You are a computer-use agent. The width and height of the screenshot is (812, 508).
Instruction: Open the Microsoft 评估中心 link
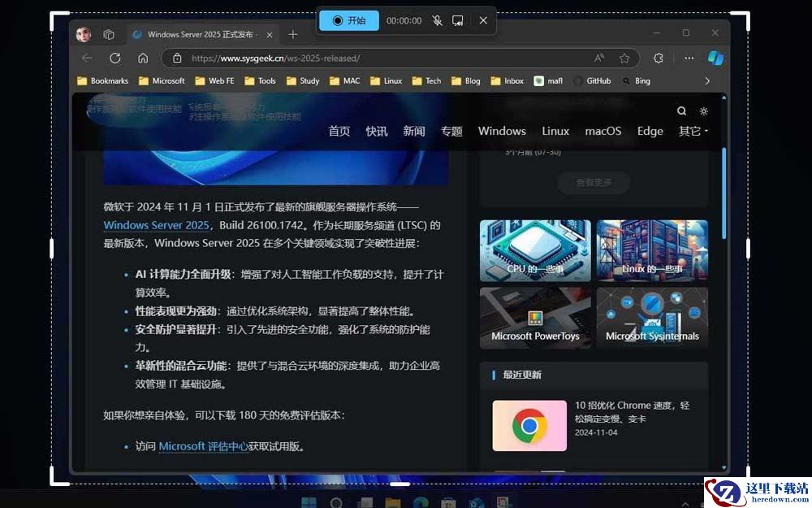(204, 446)
